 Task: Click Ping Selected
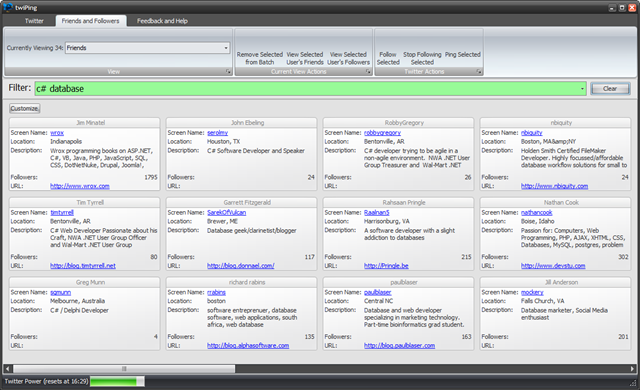click(462, 54)
